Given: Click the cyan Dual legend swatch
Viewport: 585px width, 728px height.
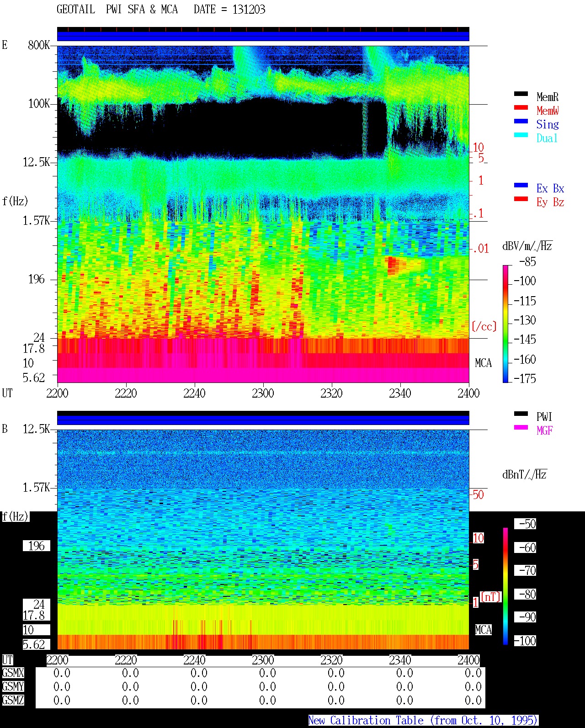Looking at the screenshot, I should (521, 135).
